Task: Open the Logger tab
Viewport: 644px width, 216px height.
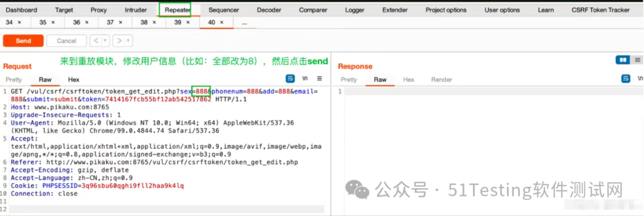Action: [x=355, y=10]
